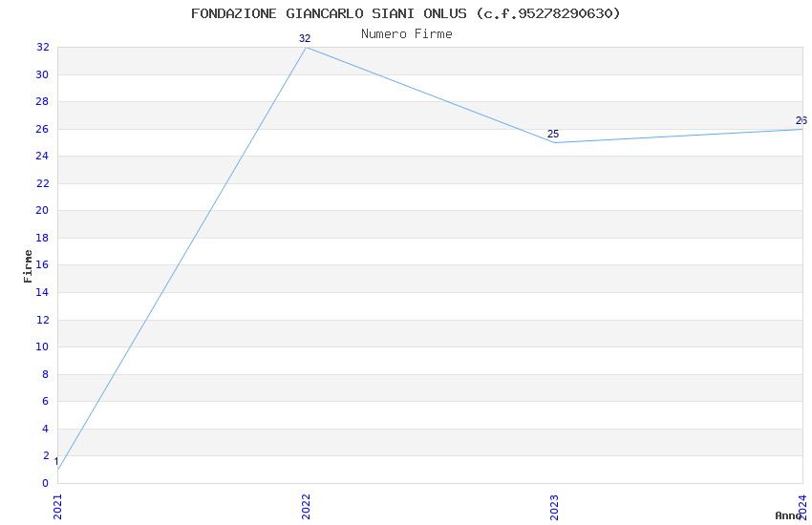Click y-axis tick value 32
The height and width of the screenshot is (525, 812).
[42, 48]
